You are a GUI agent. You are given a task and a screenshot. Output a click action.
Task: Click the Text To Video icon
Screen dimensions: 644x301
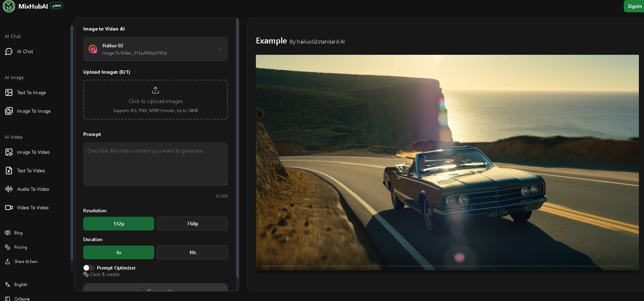click(9, 171)
